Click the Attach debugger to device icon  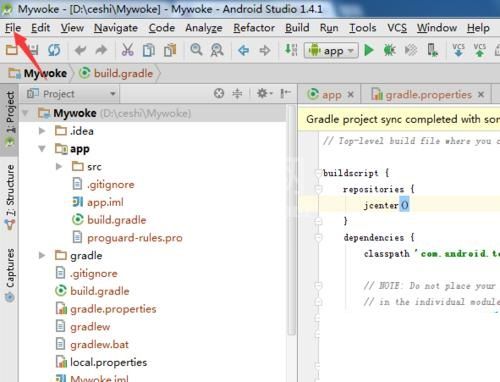(433, 50)
